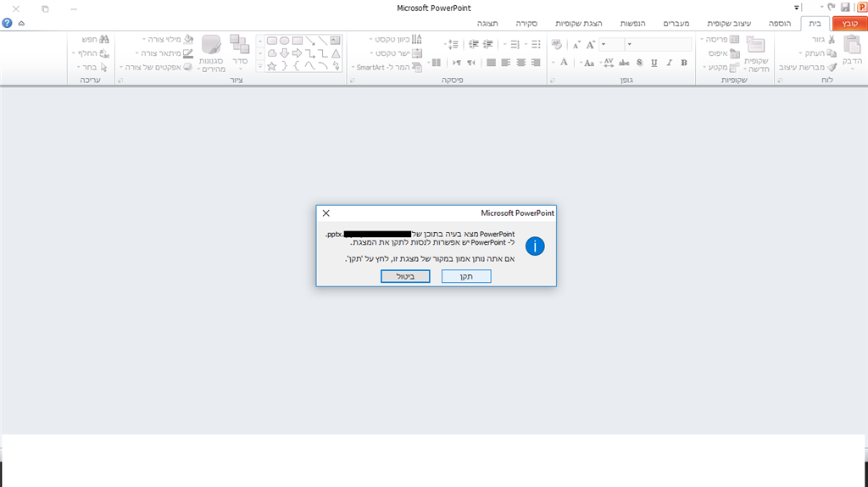This screenshot has height=487, width=868.
Task: Open the מילוי צורה (Shape Fill) color
Action: point(167,39)
